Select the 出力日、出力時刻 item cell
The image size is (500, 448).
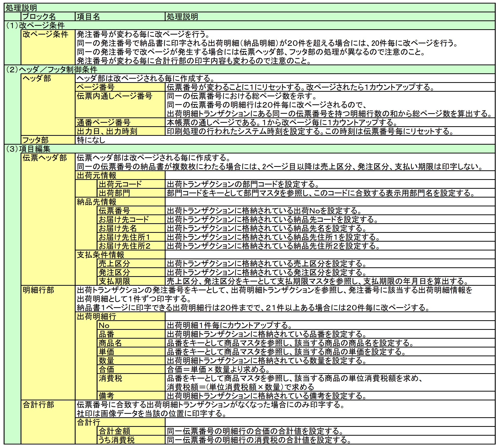pyautogui.click(x=120, y=131)
